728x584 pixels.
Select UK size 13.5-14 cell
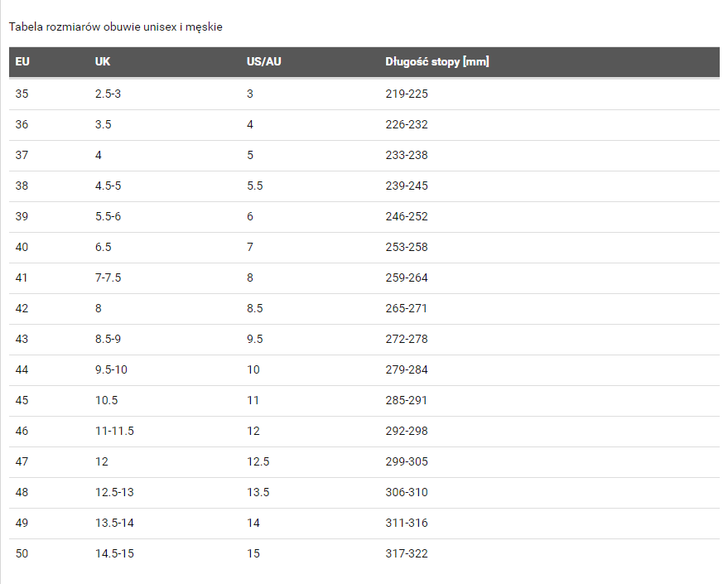click(114, 523)
